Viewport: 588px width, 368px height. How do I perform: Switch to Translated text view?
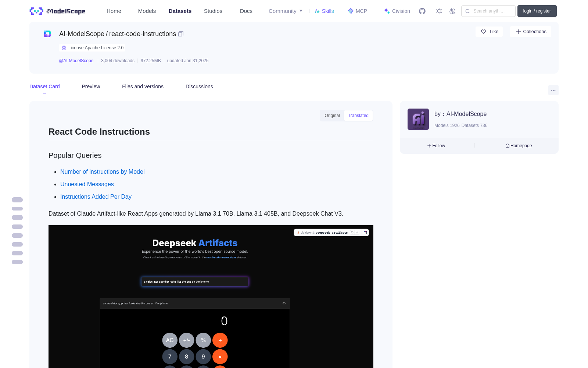[x=358, y=116]
